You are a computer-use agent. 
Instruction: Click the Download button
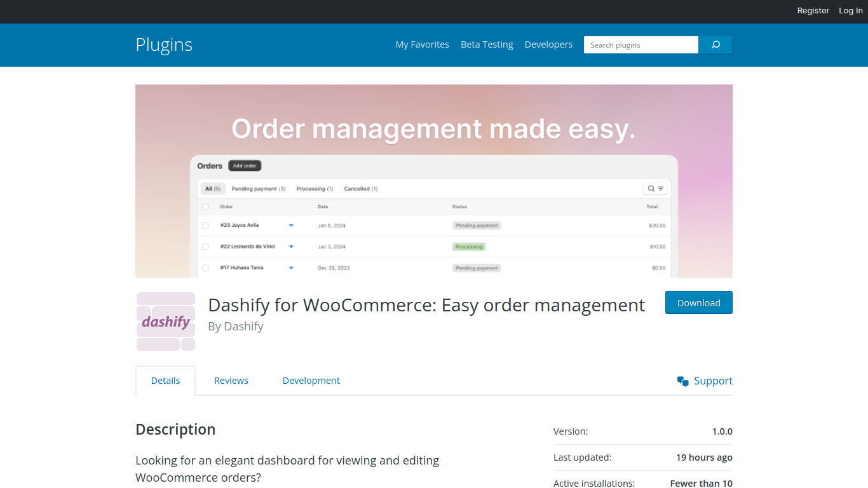pyautogui.click(x=698, y=302)
